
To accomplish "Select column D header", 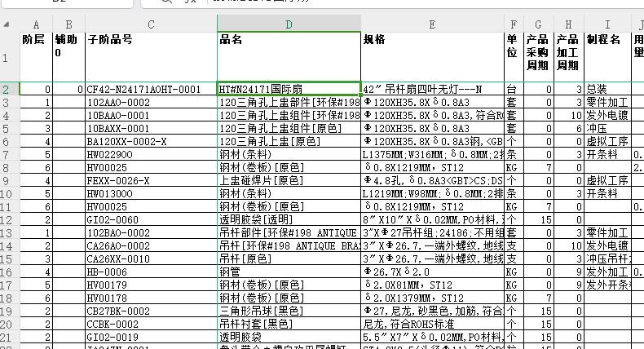I will pos(289,24).
